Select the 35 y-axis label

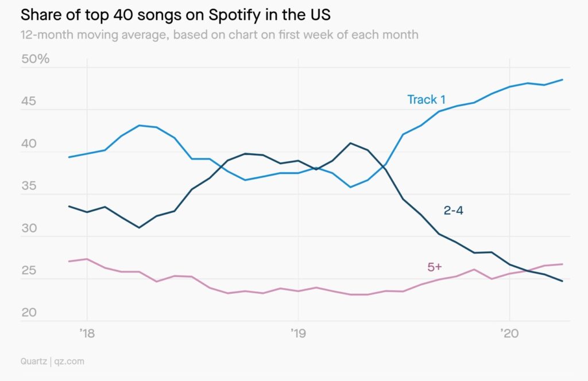pyautogui.click(x=28, y=186)
